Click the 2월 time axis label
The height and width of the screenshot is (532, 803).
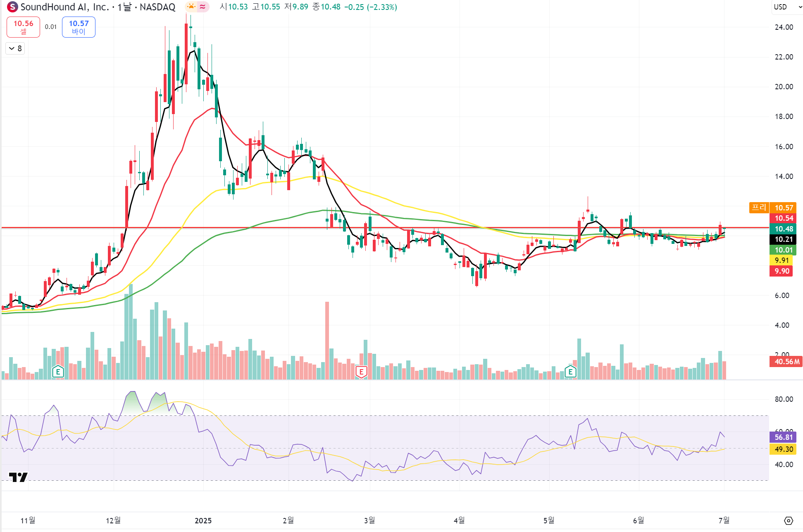[288, 520]
